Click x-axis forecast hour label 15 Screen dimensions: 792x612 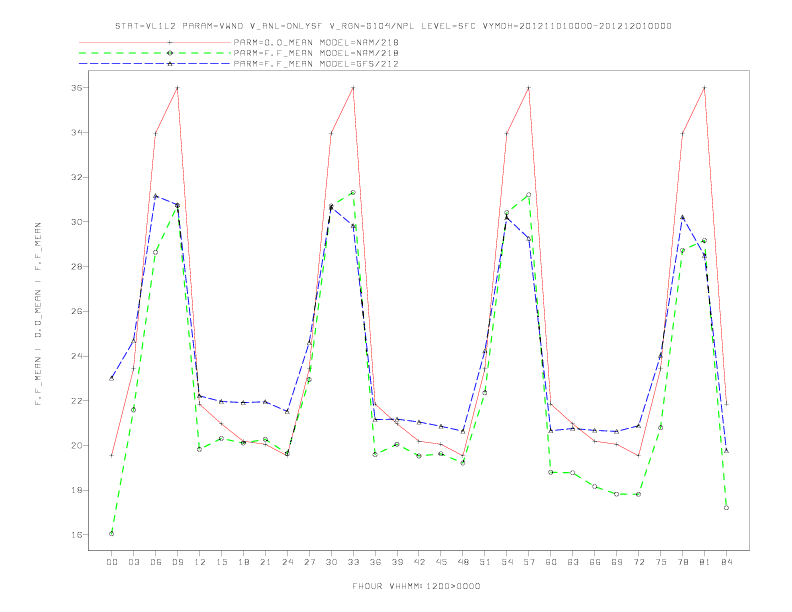coord(221,562)
